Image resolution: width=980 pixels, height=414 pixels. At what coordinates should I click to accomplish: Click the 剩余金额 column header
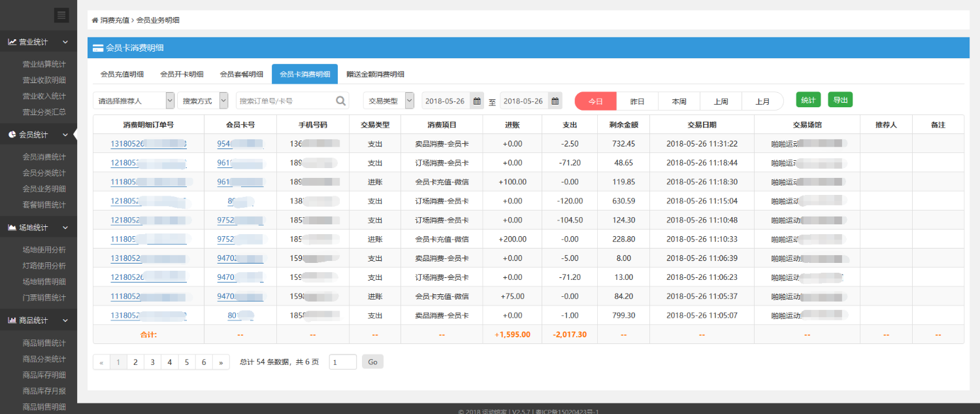(x=623, y=124)
